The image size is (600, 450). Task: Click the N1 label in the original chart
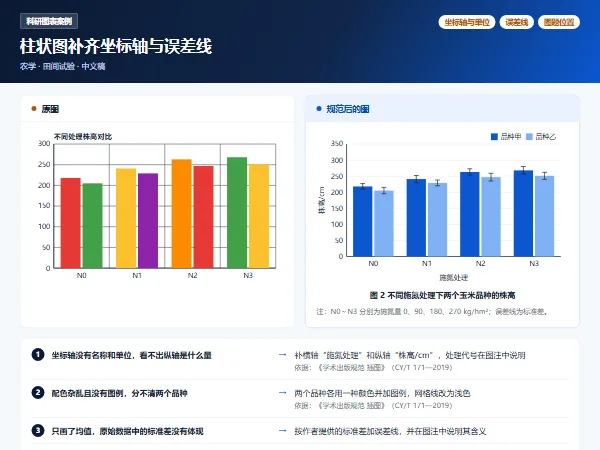click(x=137, y=276)
